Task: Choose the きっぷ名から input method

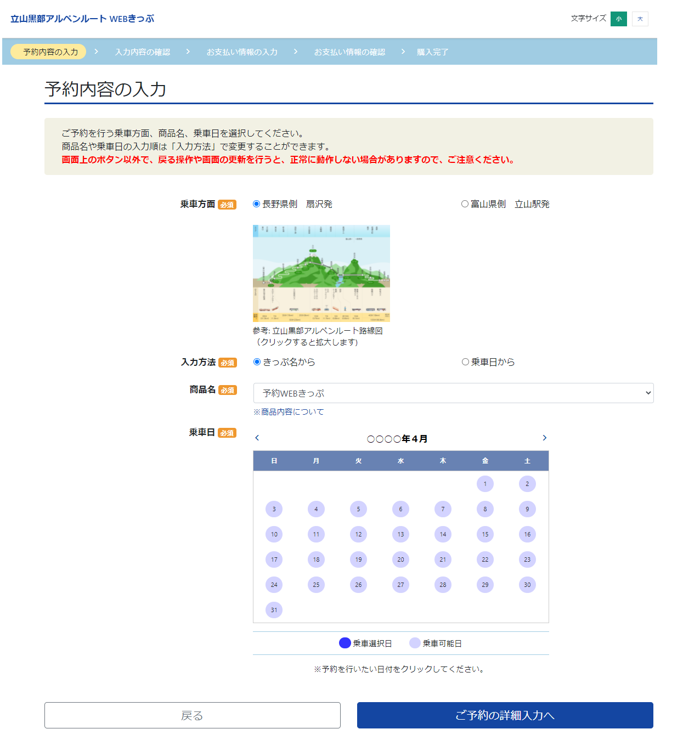Action: 257,362
